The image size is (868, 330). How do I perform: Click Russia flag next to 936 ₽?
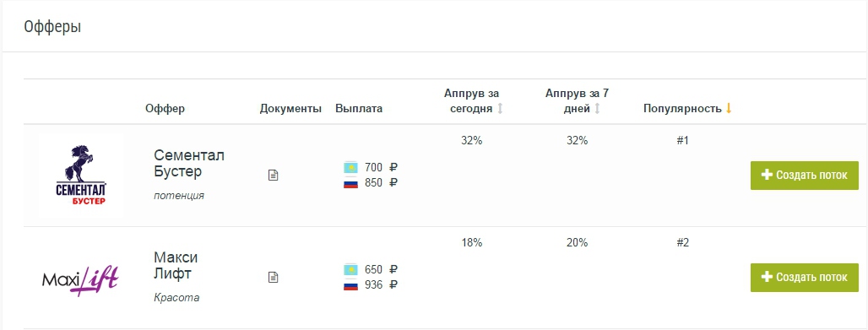coord(351,285)
